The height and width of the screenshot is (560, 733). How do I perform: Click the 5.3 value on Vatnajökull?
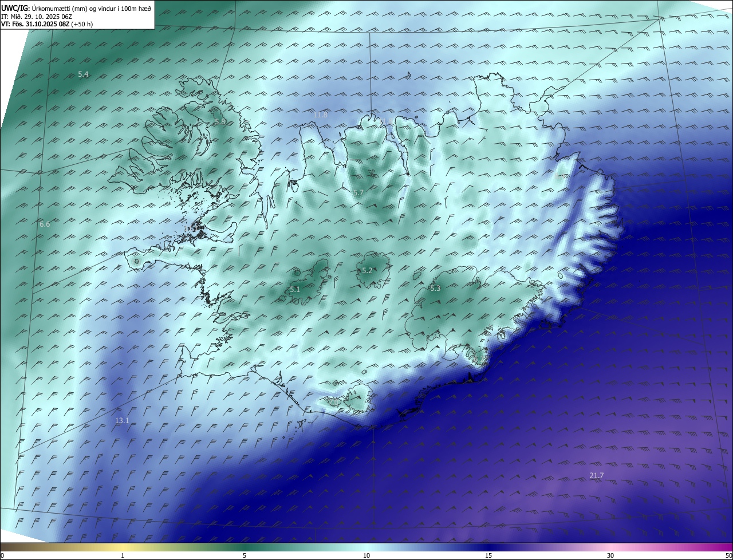(435, 289)
